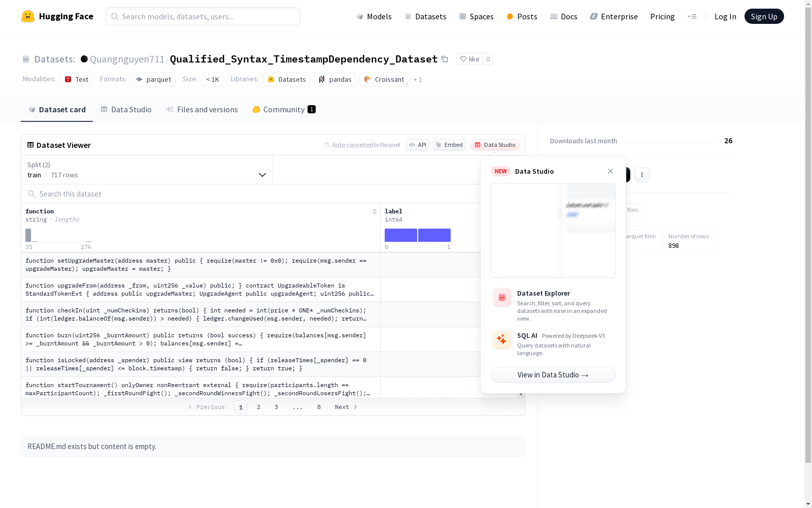Sort the function column

click(x=375, y=211)
